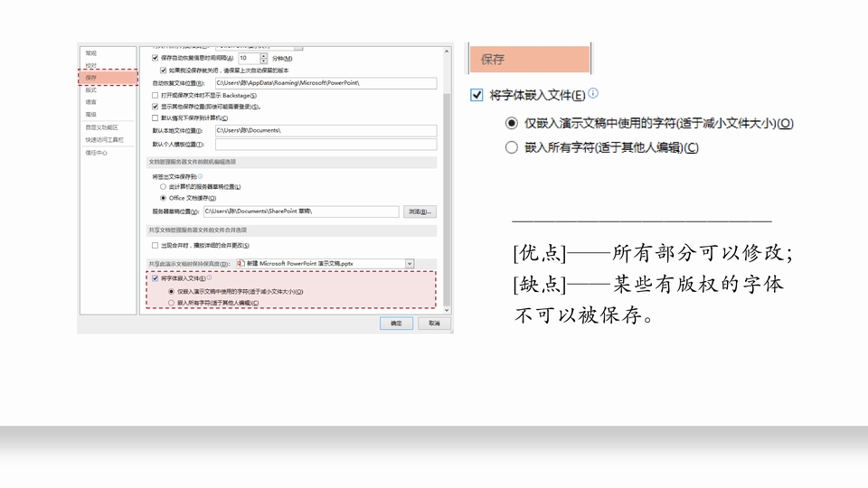
Task: Click the scroll-down arrow of the options dialog
Action: coord(448,308)
